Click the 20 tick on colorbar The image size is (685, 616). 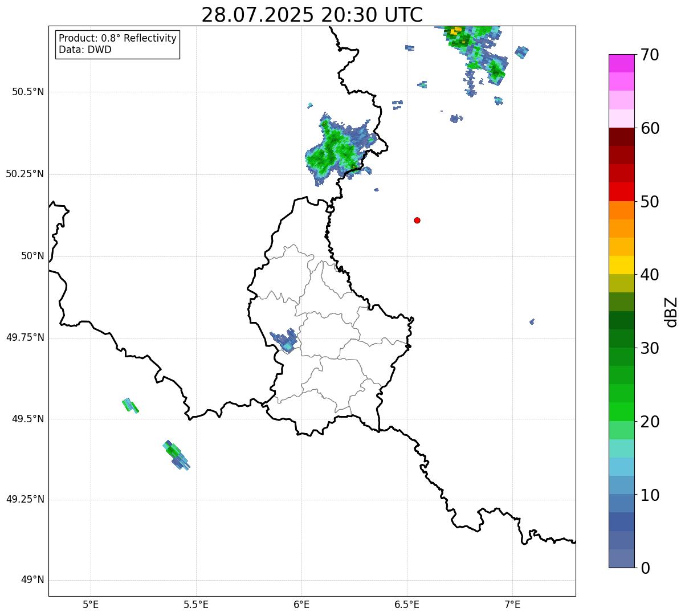pyautogui.click(x=650, y=422)
